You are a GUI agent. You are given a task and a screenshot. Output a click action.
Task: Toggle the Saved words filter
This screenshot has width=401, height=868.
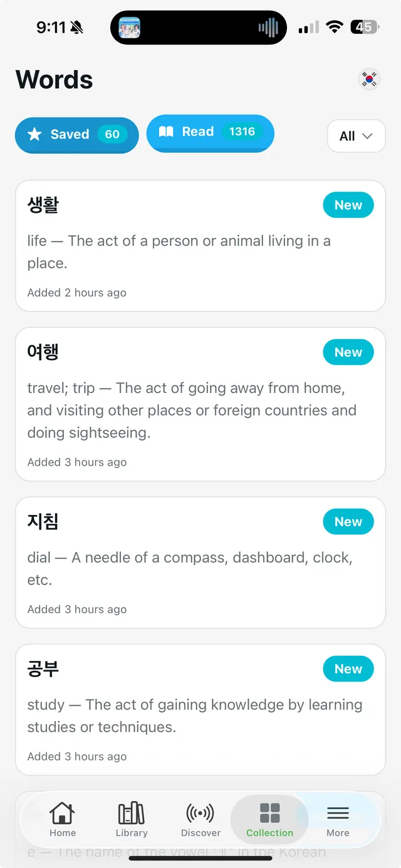pyautogui.click(x=76, y=134)
